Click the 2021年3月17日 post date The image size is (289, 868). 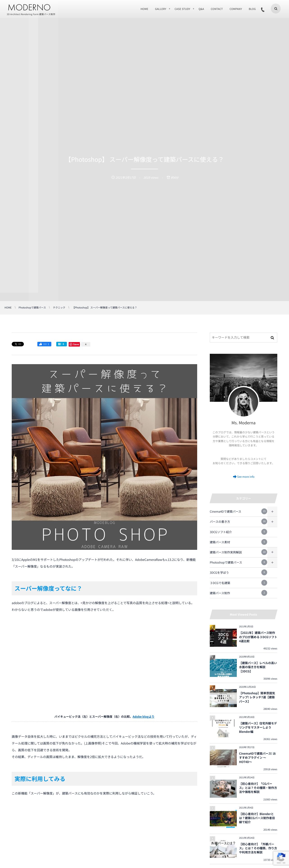[x=126, y=178]
